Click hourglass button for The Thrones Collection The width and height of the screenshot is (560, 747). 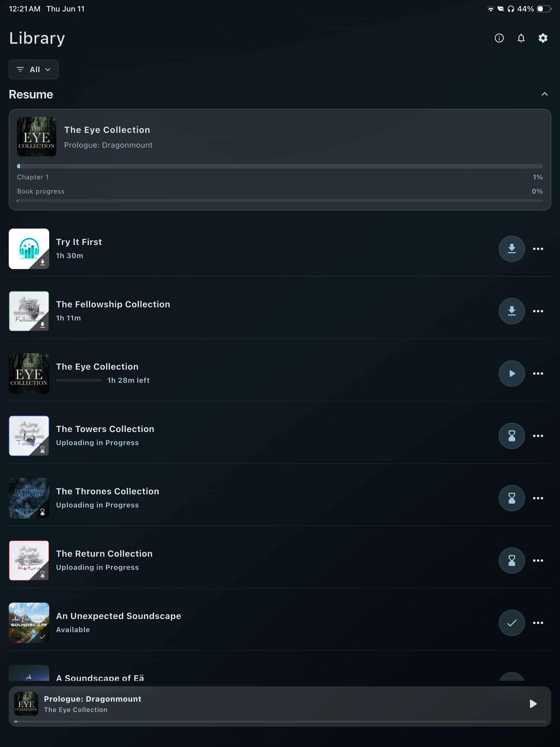512,498
